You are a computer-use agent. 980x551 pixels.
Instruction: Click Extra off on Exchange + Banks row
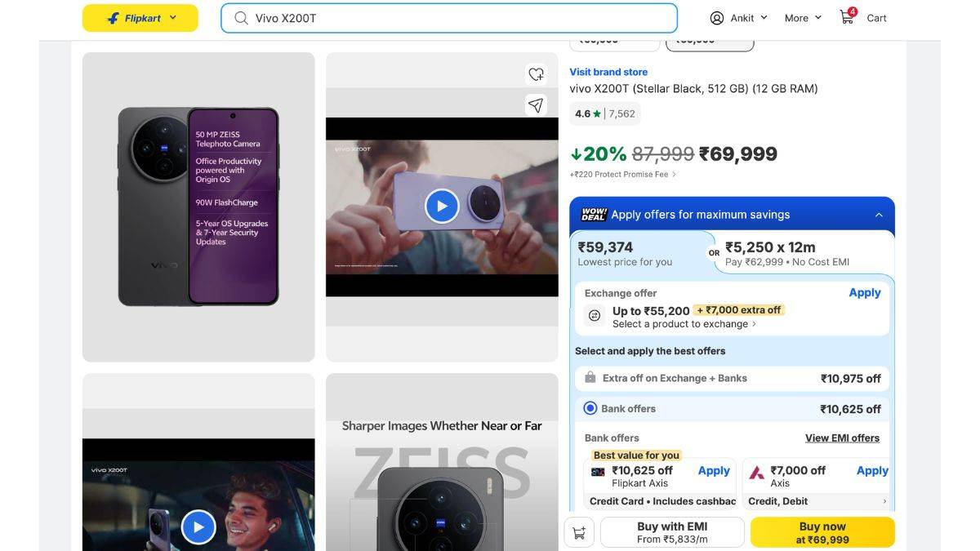732,379
